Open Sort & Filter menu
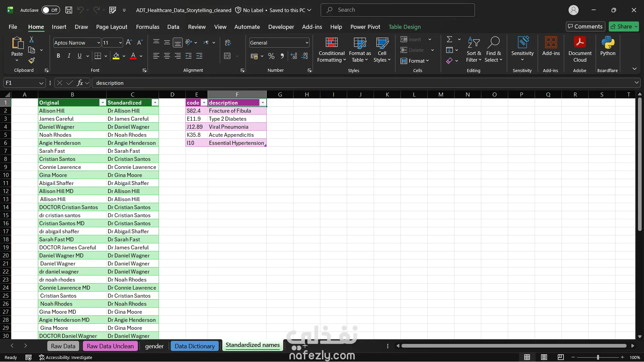 point(474,50)
